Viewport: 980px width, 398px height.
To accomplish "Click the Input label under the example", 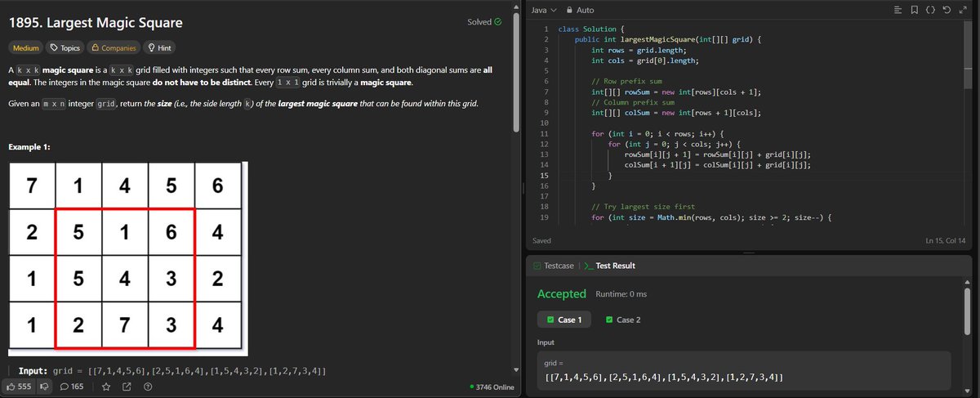I will tap(33, 371).
